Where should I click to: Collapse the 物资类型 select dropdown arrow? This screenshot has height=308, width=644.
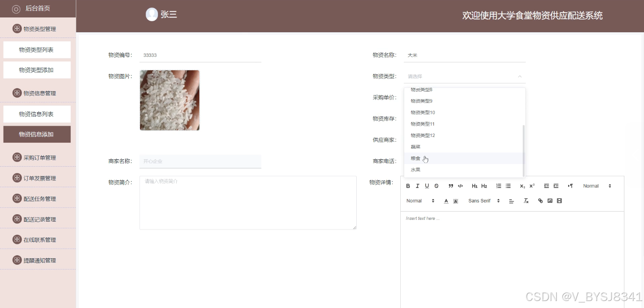pos(519,76)
